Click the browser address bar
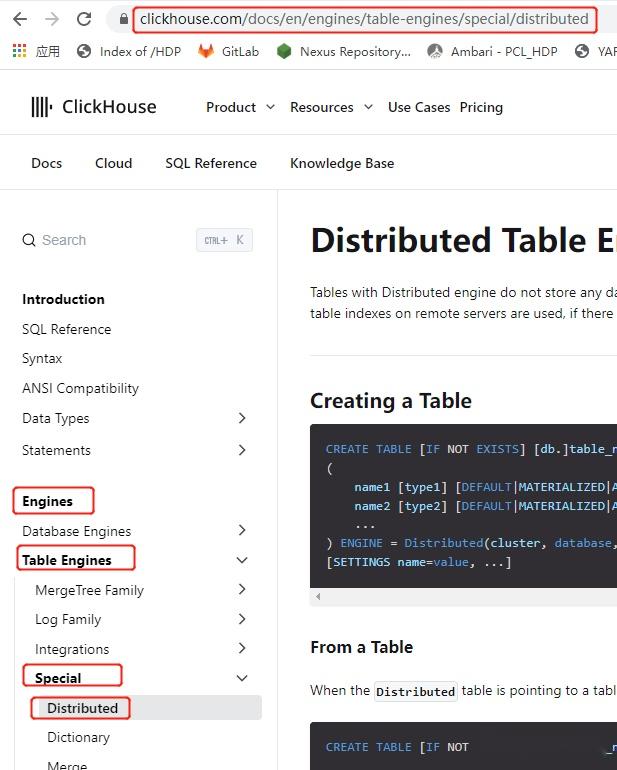Viewport: 617px width, 770px height. pyautogui.click(x=364, y=19)
